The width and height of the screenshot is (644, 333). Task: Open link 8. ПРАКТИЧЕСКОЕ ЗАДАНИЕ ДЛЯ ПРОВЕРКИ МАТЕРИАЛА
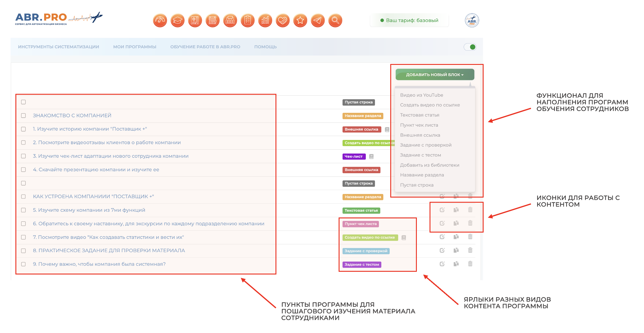tap(109, 250)
